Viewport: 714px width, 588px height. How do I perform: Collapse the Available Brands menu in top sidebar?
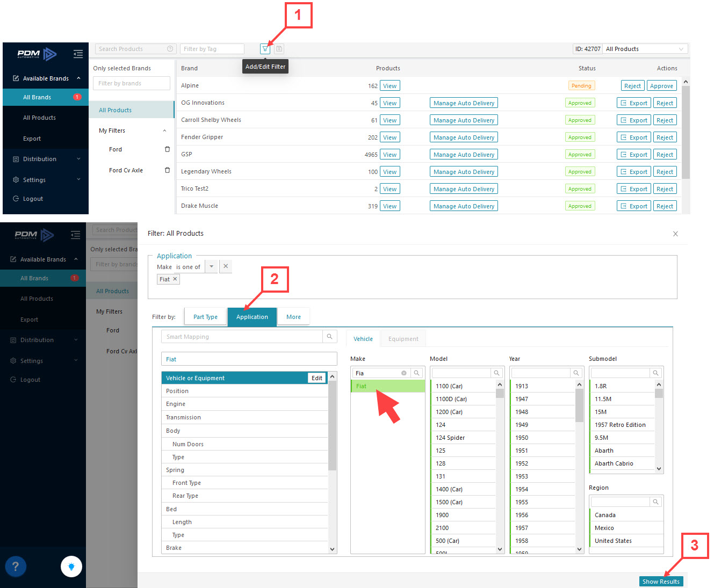[78, 78]
